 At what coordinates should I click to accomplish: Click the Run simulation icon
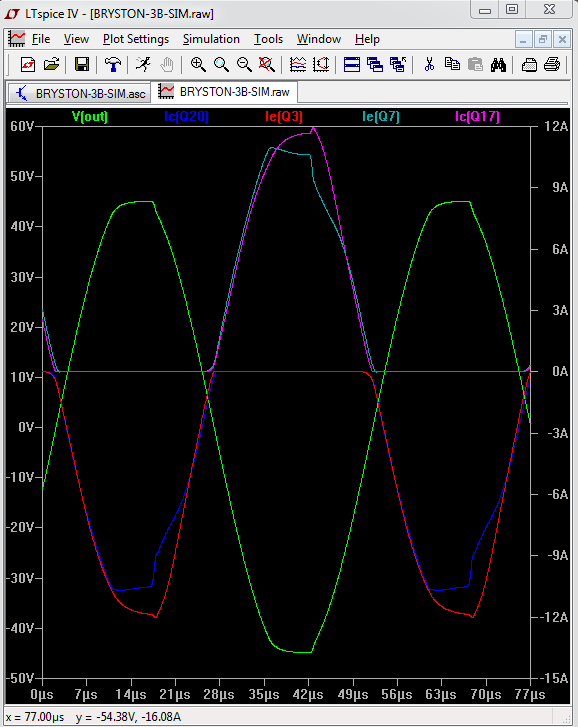(x=143, y=64)
